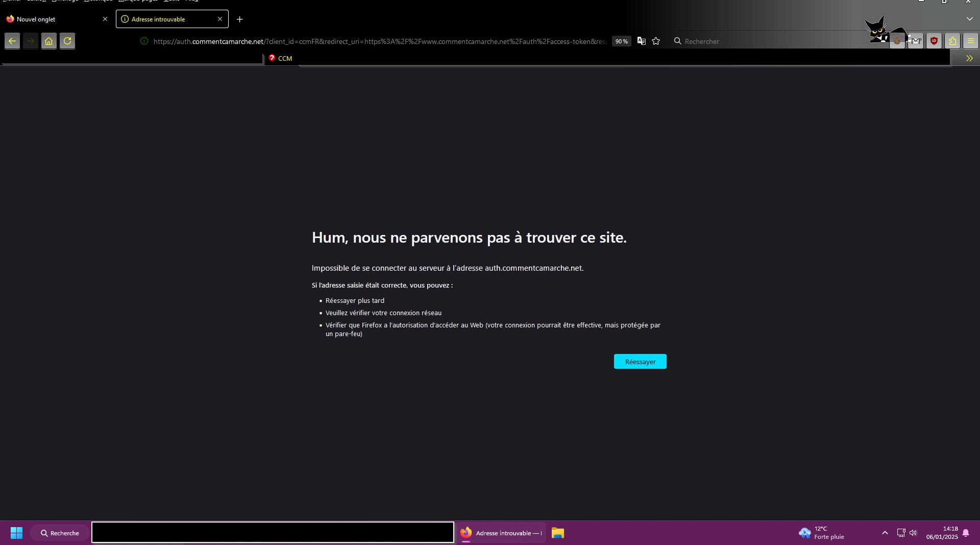Click the text 'Réessayer plus tard'

coord(355,300)
